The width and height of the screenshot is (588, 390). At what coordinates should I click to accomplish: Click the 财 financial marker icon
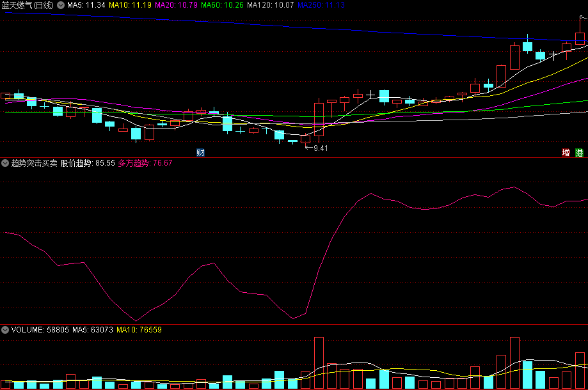(201, 152)
